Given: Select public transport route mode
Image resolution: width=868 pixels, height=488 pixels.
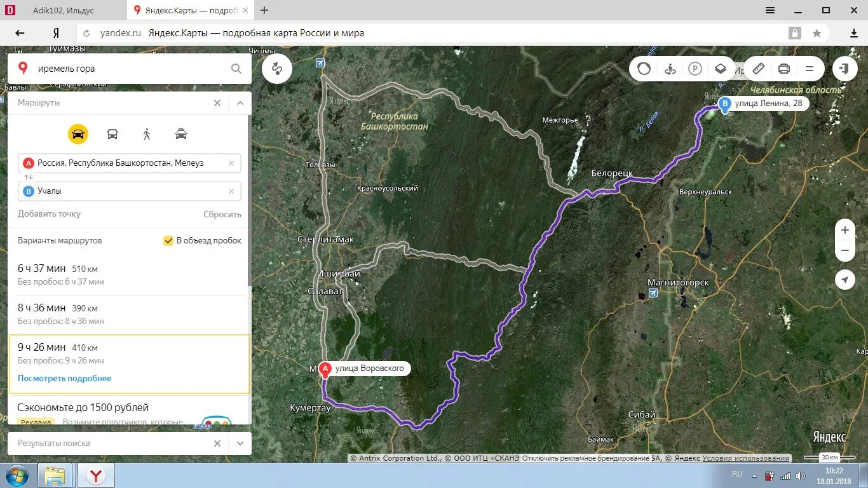Looking at the screenshot, I should pos(112,134).
